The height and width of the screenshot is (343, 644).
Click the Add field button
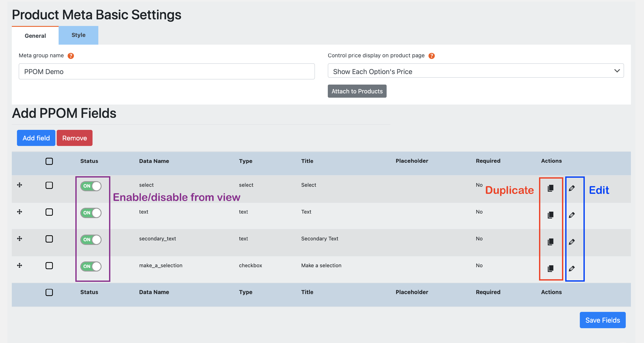click(36, 138)
